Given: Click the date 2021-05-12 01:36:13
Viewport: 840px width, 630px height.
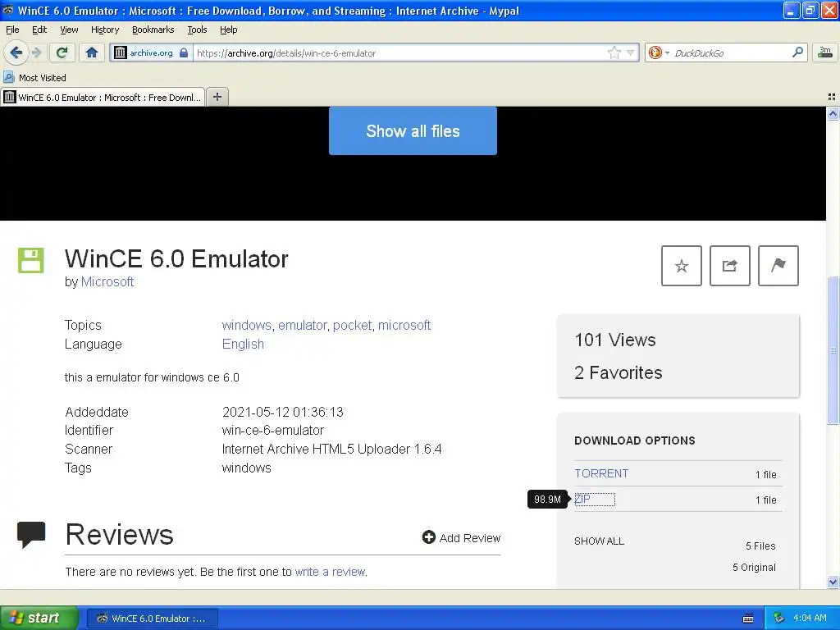Looking at the screenshot, I should coord(282,412).
